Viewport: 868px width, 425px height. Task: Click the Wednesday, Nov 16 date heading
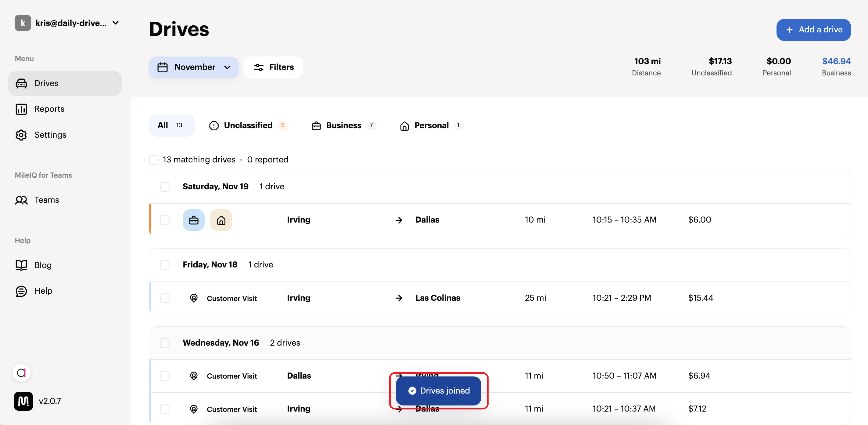click(x=221, y=343)
